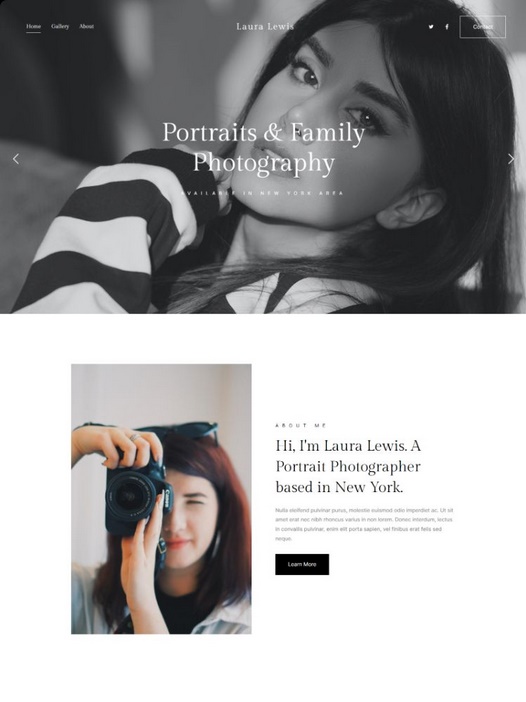Screen dimensions: 526x702
Task: Click the Twitter bird icon in header
Action: pyautogui.click(x=431, y=27)
